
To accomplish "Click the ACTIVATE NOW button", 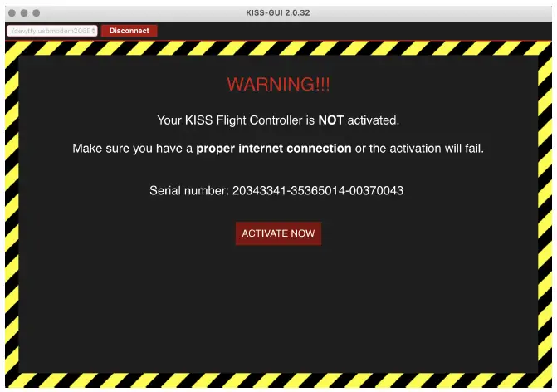I will pyautogui.click(x=278, y=233).
